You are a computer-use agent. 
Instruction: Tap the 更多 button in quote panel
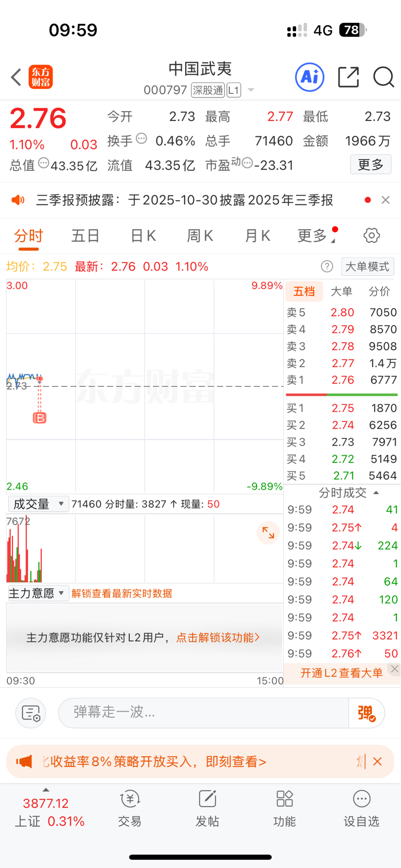pos(371,165)
